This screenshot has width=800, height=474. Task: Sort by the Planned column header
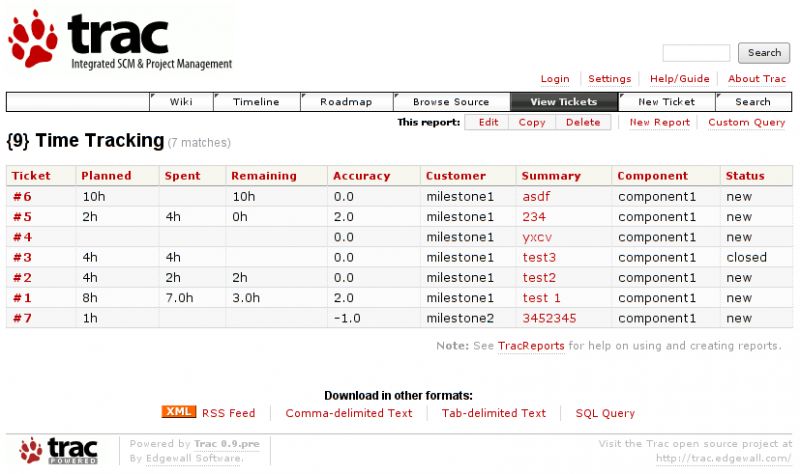tap(106, 176)
